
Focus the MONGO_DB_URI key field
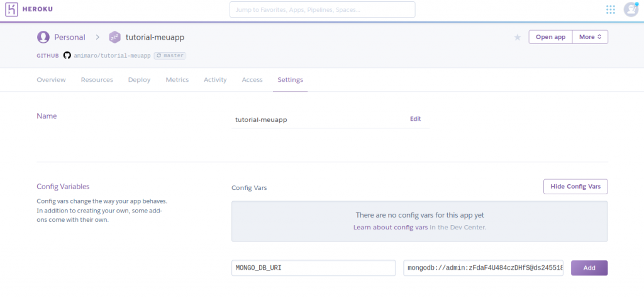tap(313, 268)
